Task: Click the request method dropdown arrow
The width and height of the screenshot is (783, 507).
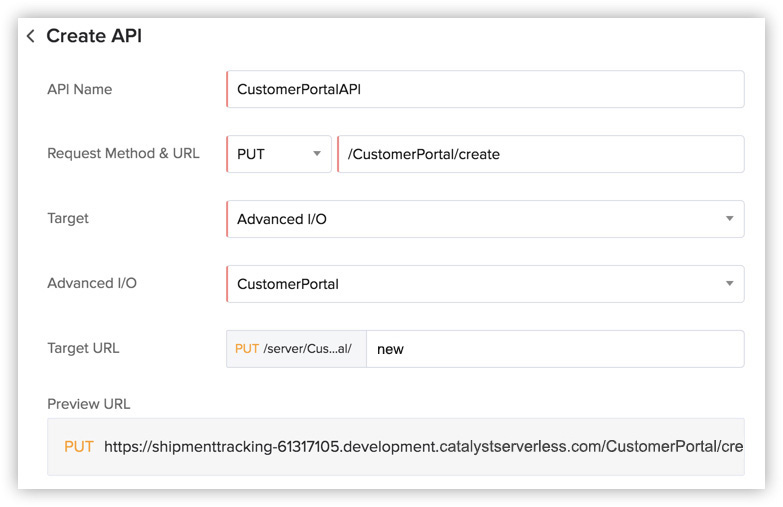Action: point(317,154)
